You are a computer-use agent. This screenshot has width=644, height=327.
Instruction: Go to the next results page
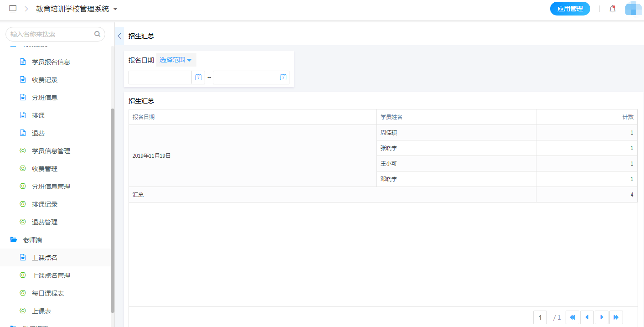pos(602,317)
